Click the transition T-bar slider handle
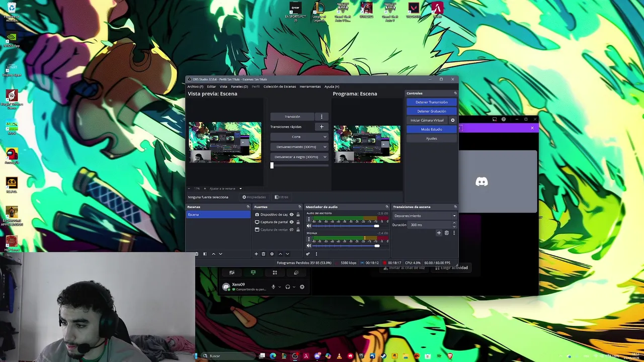Screen dimensions: 644x362 click(272, 165)
